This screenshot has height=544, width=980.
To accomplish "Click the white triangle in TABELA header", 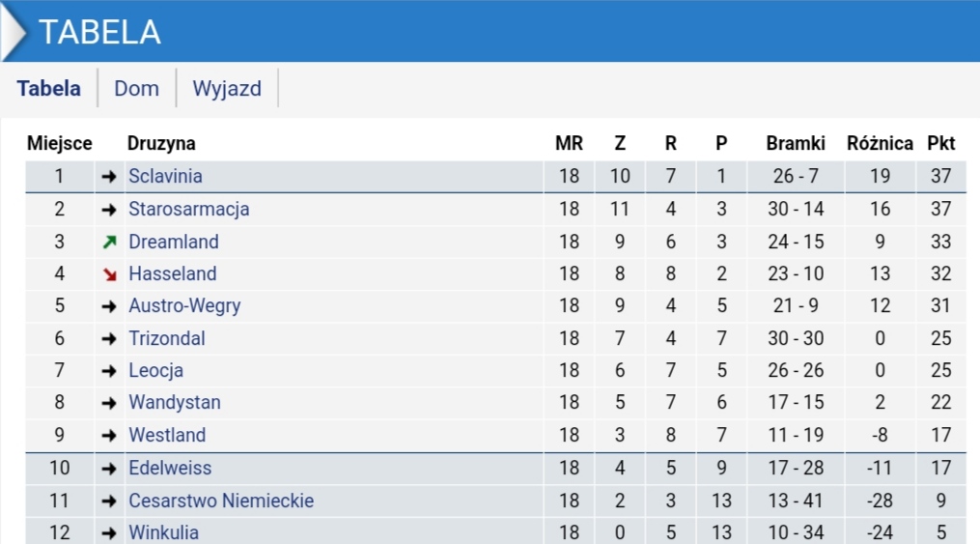I will pyautogui.click(x=13, y=31).
